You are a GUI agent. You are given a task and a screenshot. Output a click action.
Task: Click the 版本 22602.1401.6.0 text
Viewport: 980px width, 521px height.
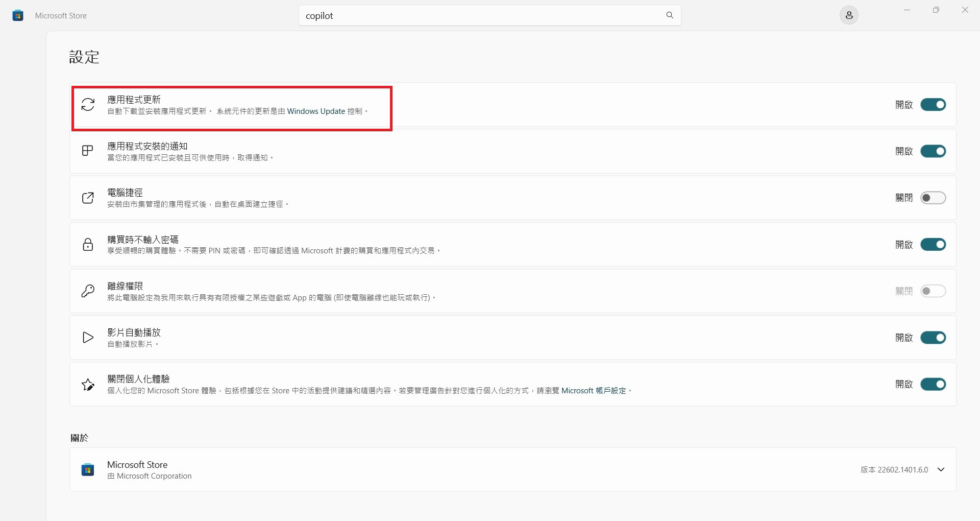[x=894, y=470]
